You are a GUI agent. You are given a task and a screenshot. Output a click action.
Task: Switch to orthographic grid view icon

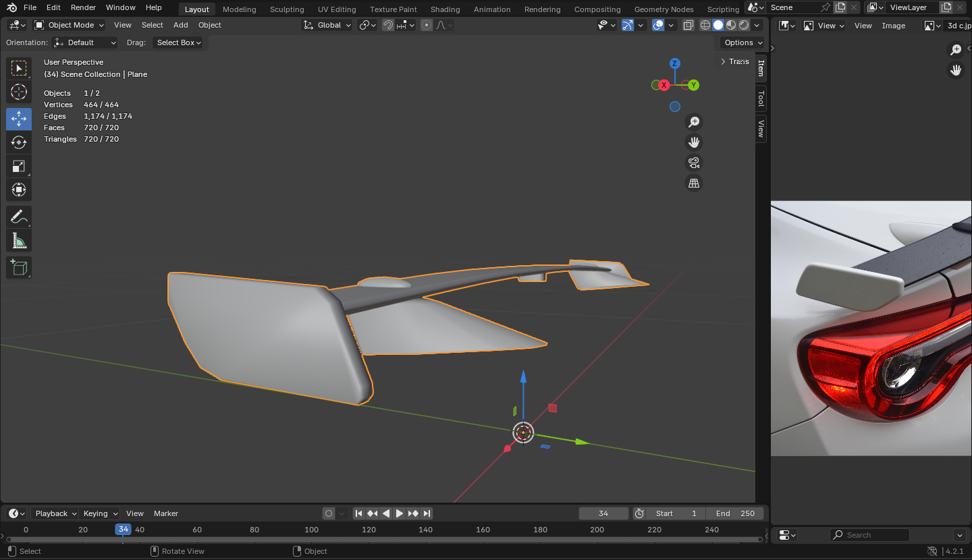(693, 184)
